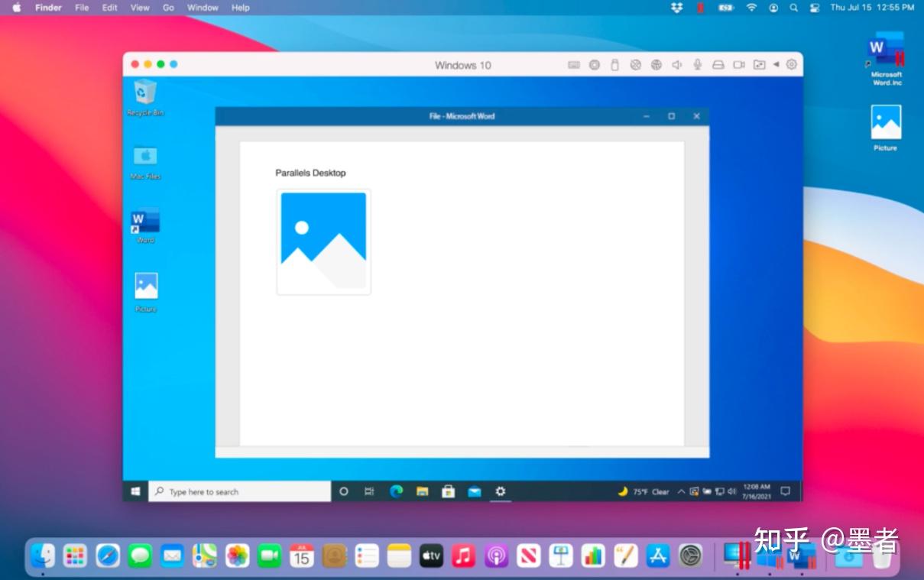Open Task View on the Windows taskbar
This screenshot has width=924, height=580.
(x=370, y=491)
